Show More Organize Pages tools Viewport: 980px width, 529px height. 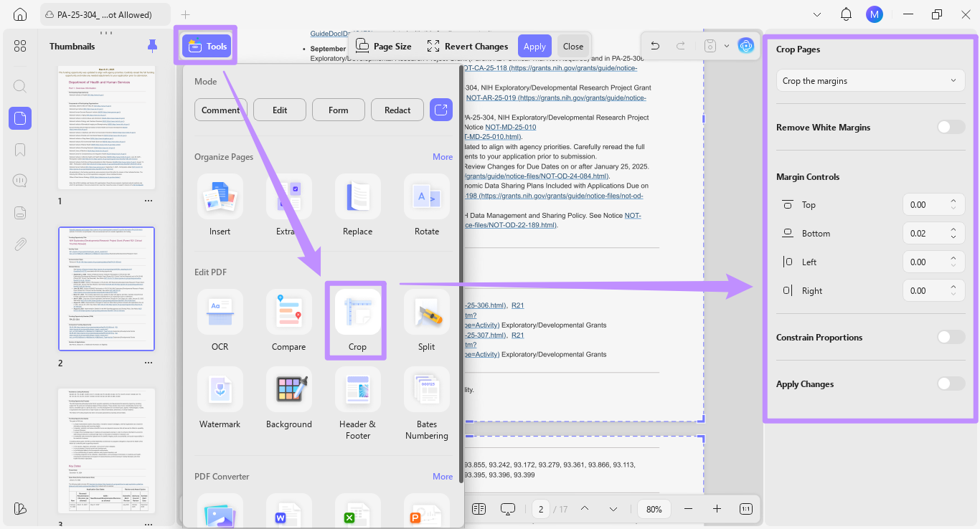pos(443,156)
